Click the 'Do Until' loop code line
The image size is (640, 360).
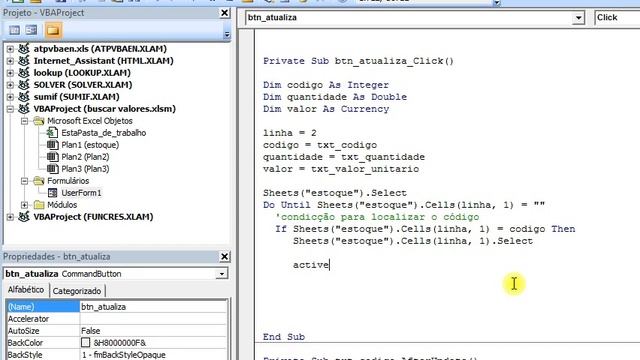pos(404,205)
